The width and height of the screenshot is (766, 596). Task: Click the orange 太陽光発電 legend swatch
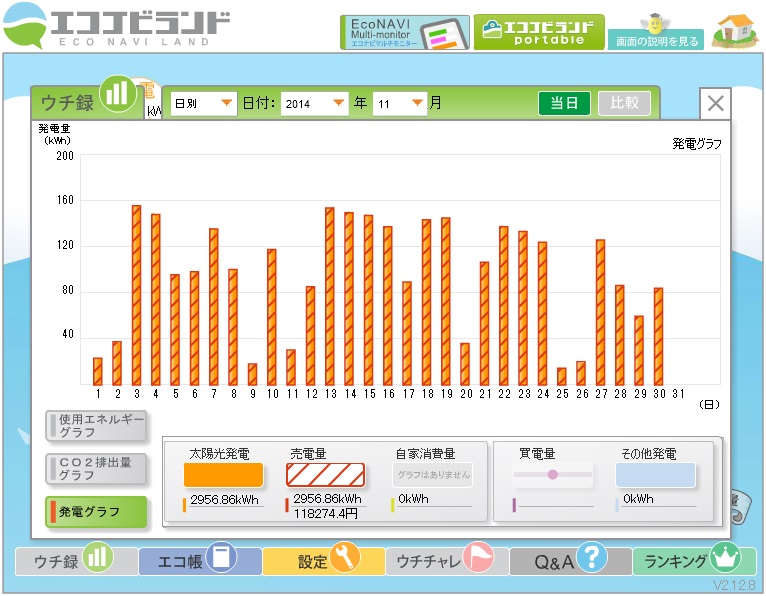coord(223,474)
